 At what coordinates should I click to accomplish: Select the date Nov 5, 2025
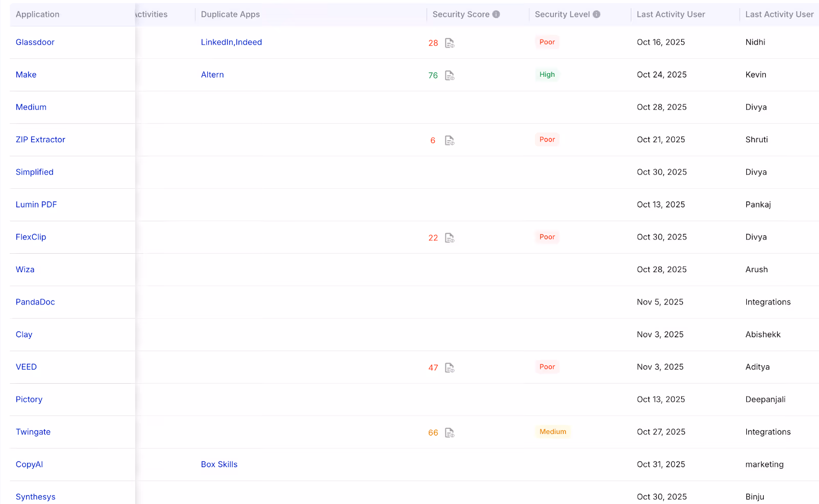(660, 302)
